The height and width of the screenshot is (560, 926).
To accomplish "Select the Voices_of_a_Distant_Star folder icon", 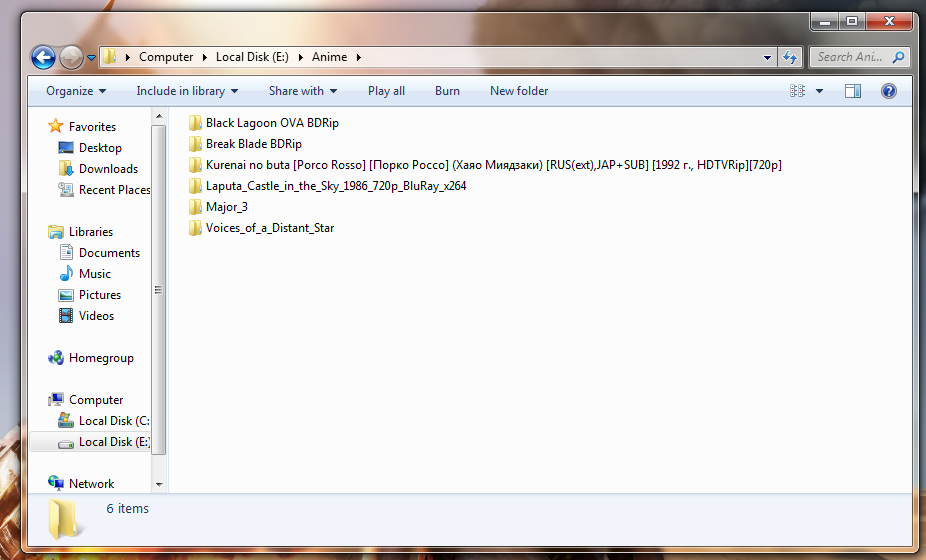I will 195,228.
